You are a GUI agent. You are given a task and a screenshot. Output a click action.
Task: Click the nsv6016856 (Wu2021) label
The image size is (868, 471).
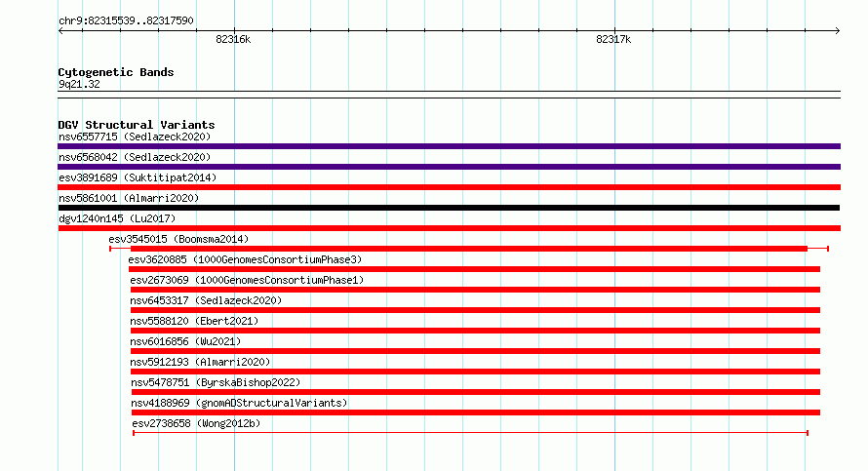(185, 341)
